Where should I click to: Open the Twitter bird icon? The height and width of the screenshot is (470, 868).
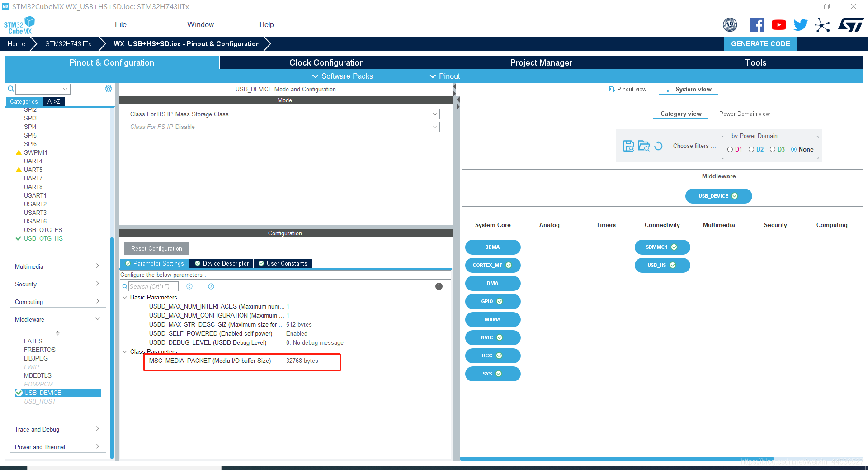coord(801,25)
